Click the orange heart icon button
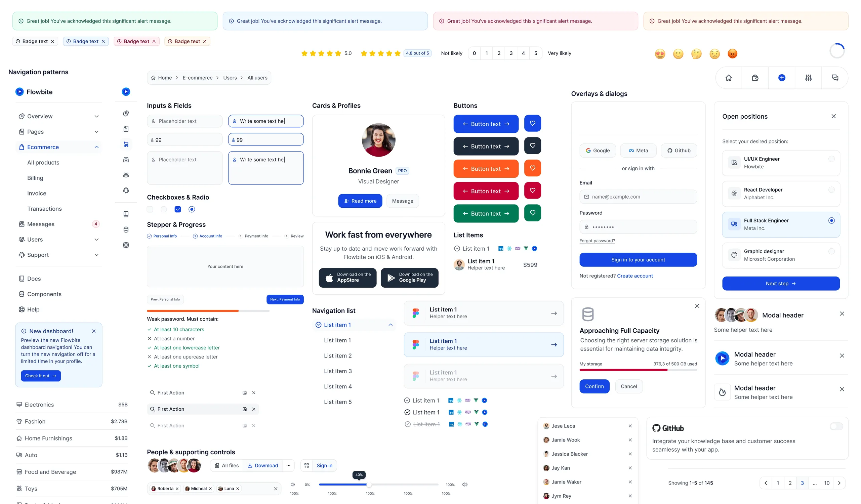Viewport: 861px width, 504px height. pos(532,168)
